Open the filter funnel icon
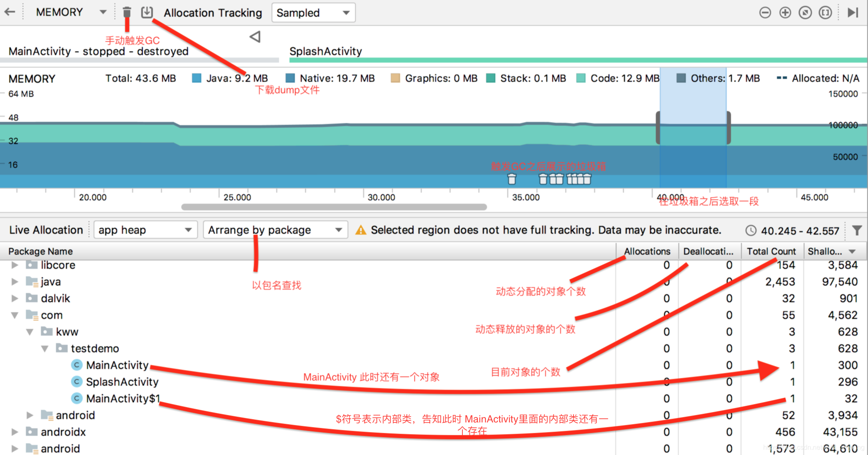Viewport: 868px width, 455px height. coord(857,230)
